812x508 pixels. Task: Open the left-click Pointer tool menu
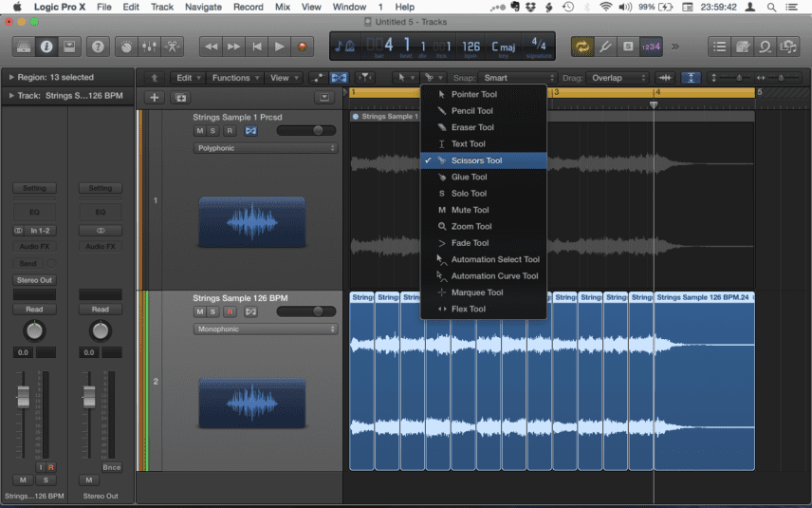(404, 78)
